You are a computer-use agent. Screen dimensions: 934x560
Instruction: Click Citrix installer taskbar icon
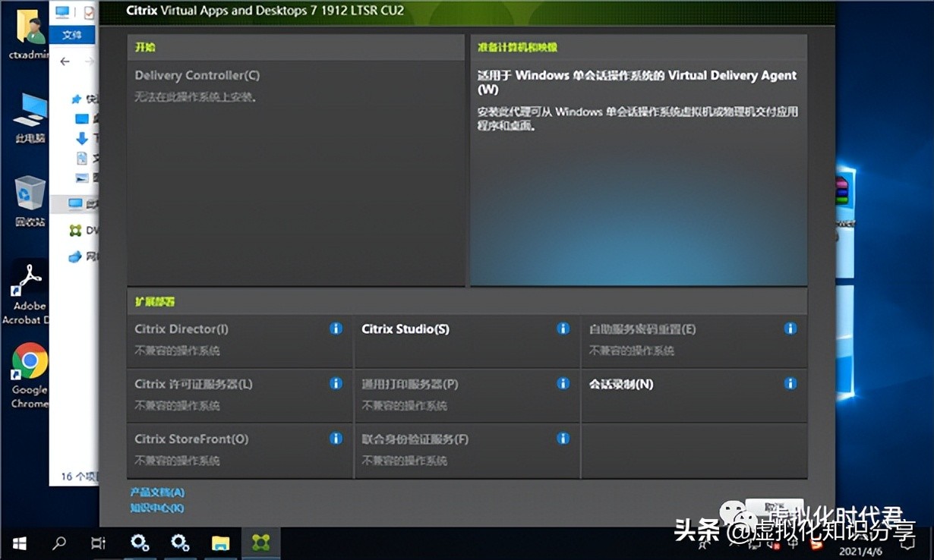click(x=261, y=543)
